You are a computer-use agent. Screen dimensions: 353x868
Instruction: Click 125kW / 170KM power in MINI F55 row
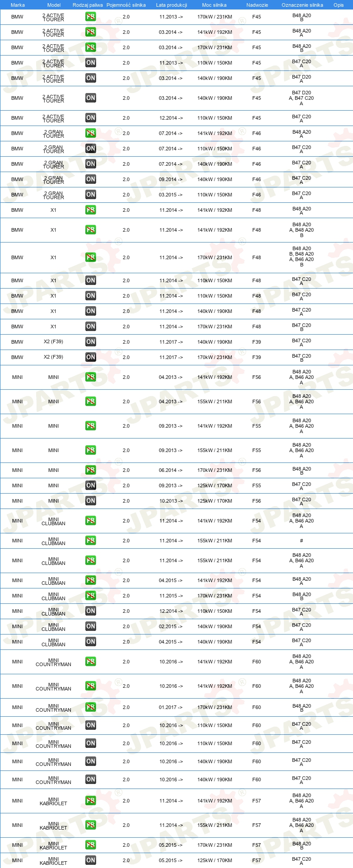point(214,485)
